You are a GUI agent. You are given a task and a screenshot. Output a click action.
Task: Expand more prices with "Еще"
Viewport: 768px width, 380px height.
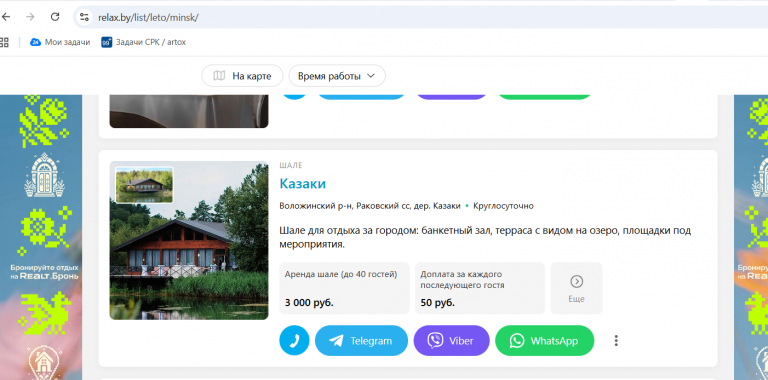coord(576,288)
